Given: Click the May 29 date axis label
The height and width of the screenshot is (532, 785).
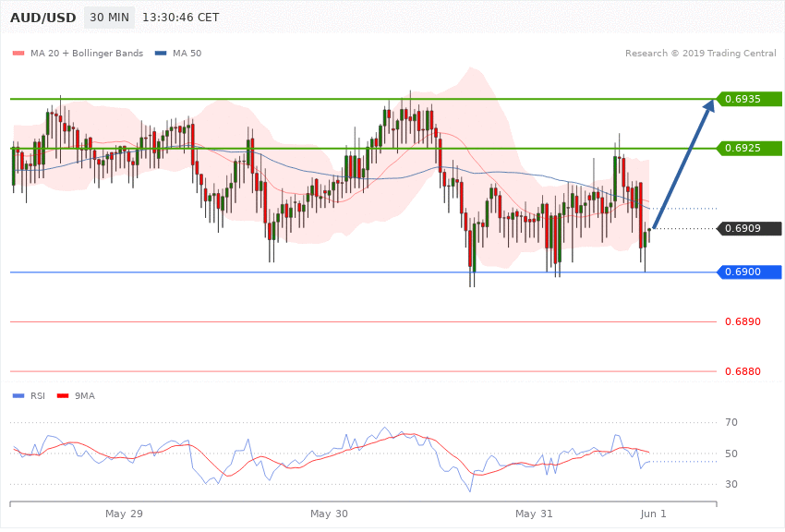Looking at the screenshot, I should pyautogui.click(x=124, y=514).
